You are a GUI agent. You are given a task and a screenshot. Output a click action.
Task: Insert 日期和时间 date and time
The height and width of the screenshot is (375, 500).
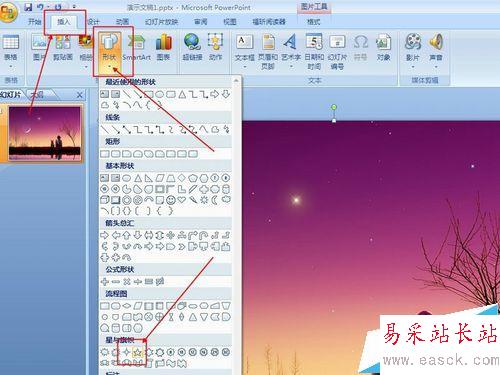click(314, 52)
